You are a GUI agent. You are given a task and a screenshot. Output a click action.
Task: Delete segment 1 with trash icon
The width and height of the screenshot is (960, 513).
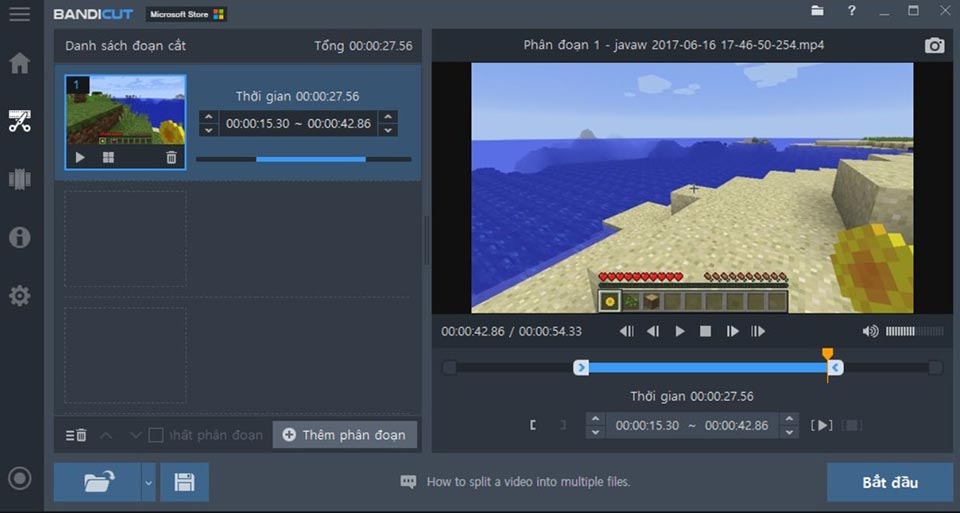point(171,157)
